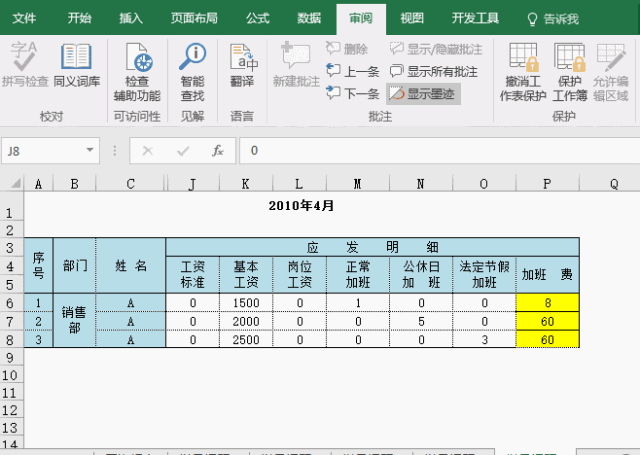Toggle Show All Comments (显示所有批注)
This screenshot has height=455, width=640.
(x=433, y=71)
